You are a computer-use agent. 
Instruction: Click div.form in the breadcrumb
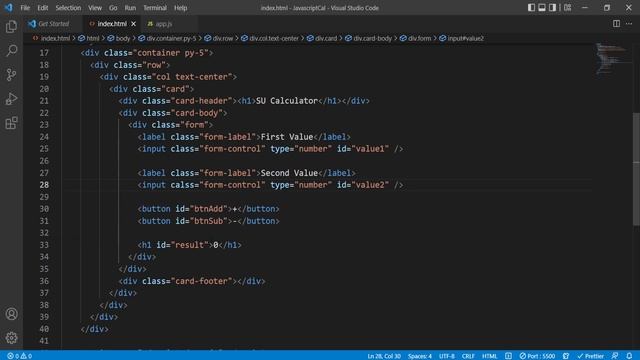[419, 38]
